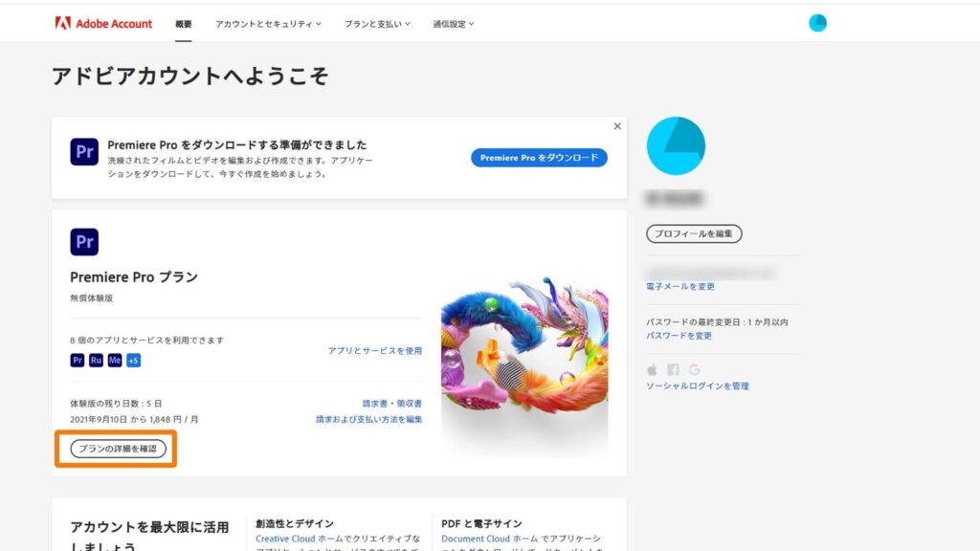Show the +5 additional apps badge
Screen dimensions: 980x551
point(133,361)
